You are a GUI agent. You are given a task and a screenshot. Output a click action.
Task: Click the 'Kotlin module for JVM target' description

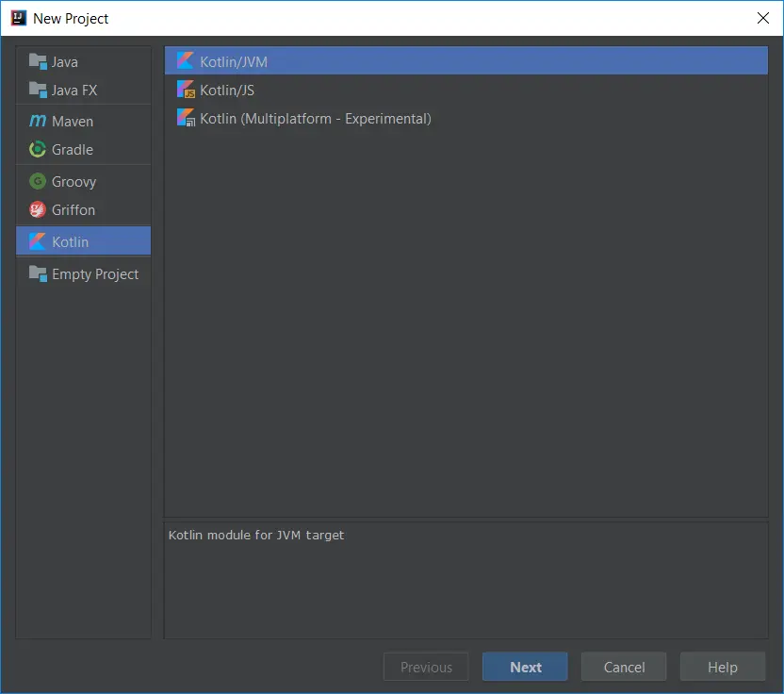pyautogui.click(x=256, y=536)
